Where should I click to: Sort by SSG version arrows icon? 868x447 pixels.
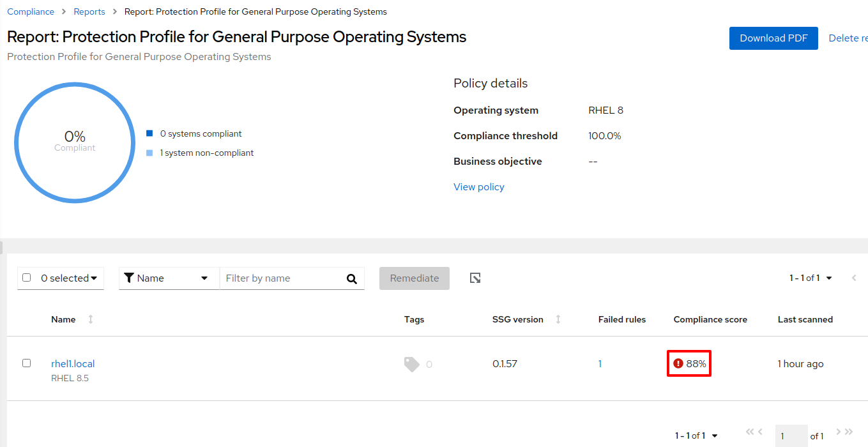tap(558, 319)
